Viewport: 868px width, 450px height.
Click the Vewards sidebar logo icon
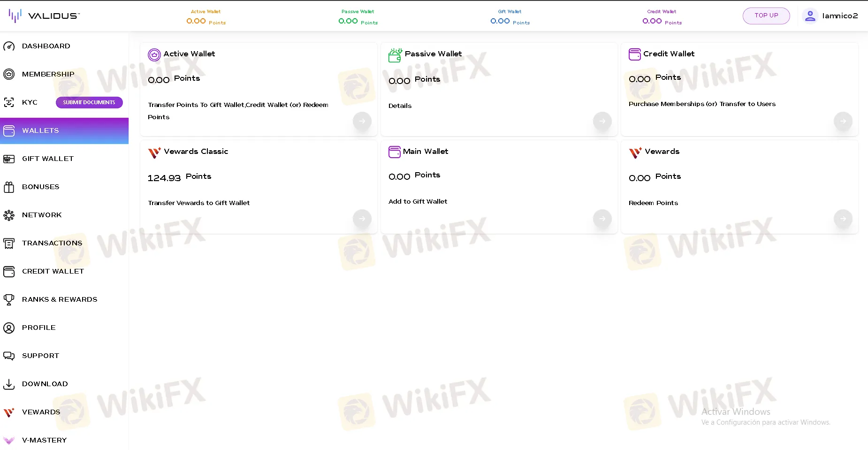(9, 412)
